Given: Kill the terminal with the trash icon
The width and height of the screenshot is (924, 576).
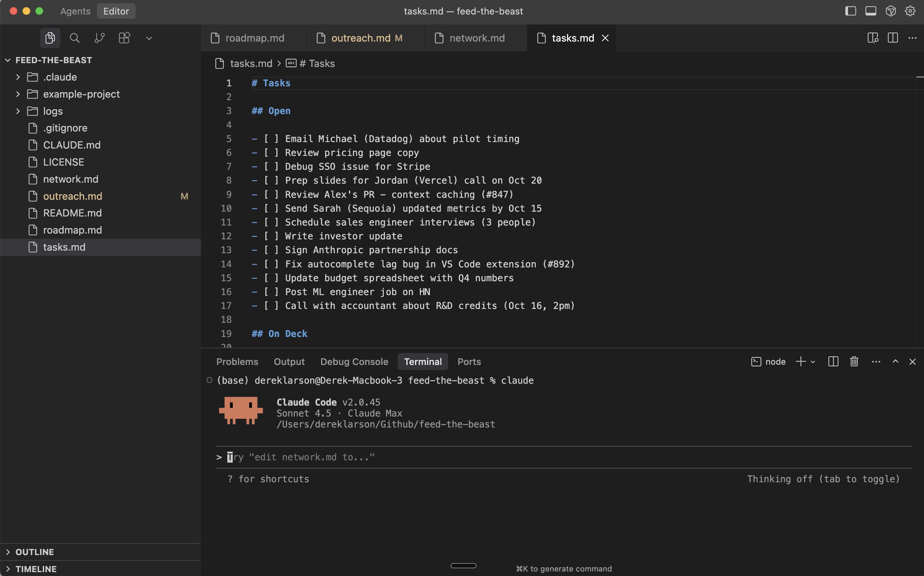Looking at the screenshot, I should (x=853, y=361).
